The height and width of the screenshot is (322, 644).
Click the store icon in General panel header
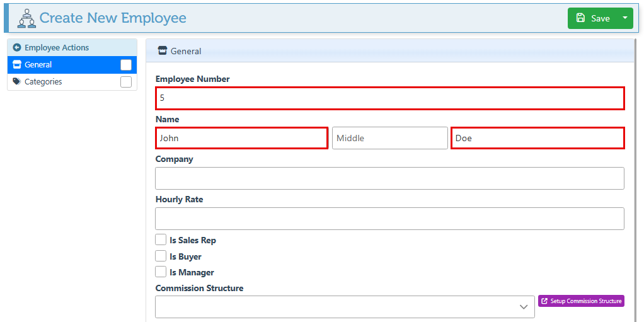click(x=163, y=51)
